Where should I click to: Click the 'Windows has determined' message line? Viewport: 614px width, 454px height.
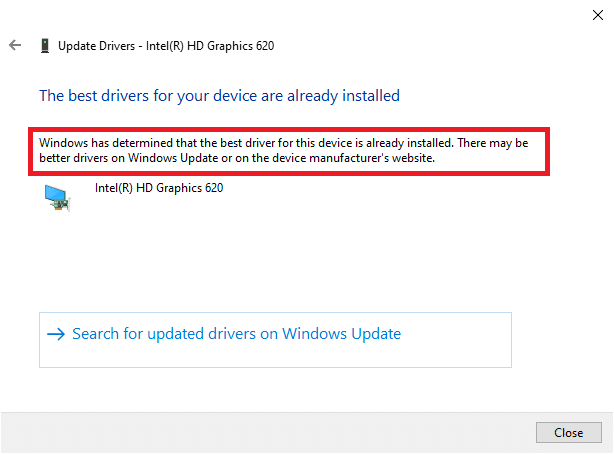[x=284, y=143]
